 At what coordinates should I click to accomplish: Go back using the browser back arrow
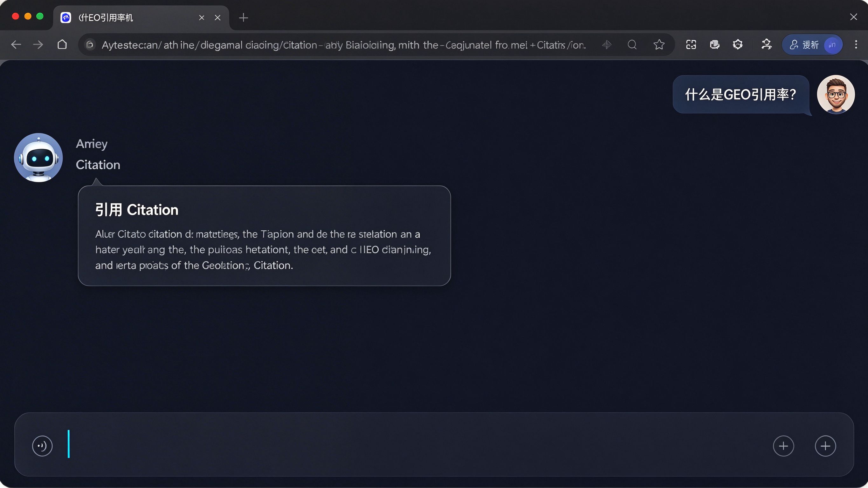tap(16, 44)
